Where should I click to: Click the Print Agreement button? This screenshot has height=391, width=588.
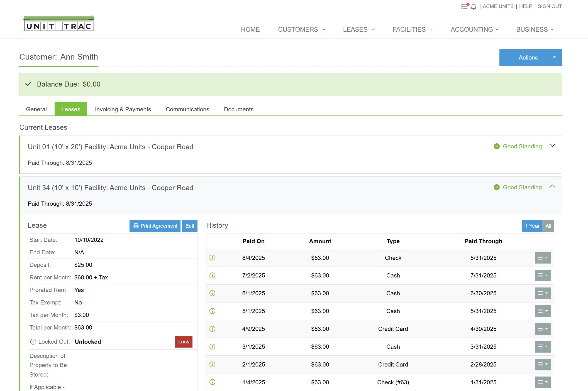[155, 226]
